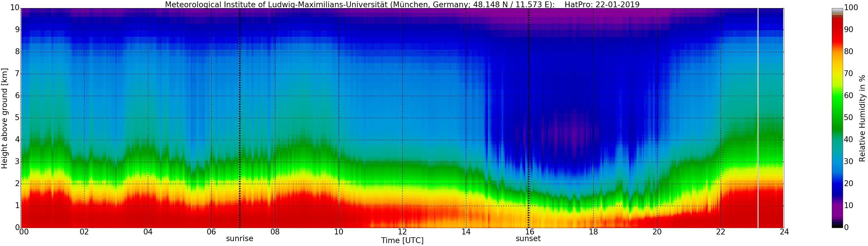Click the time tick label '20'
Viewport: 868px width, 246px height.
click(657, 232)
